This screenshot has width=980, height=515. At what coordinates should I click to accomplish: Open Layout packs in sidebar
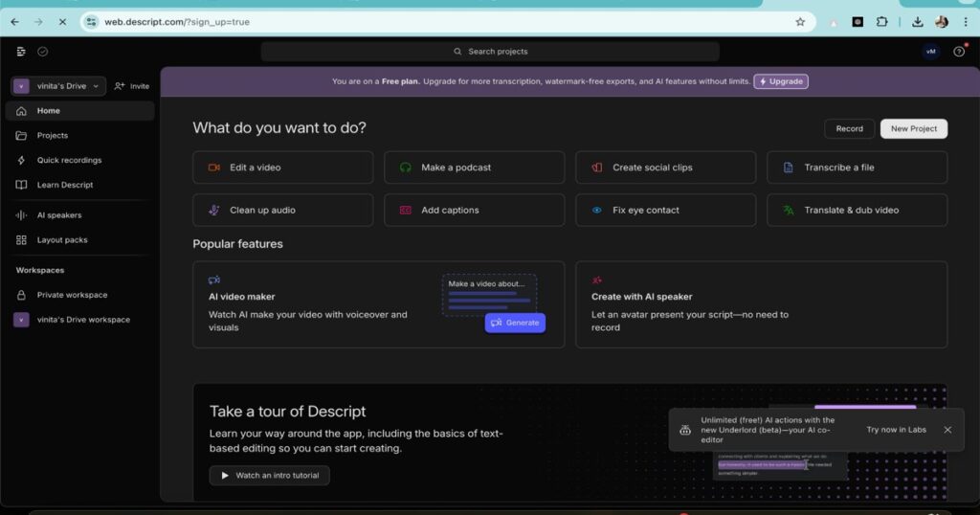tap(79, 239)
